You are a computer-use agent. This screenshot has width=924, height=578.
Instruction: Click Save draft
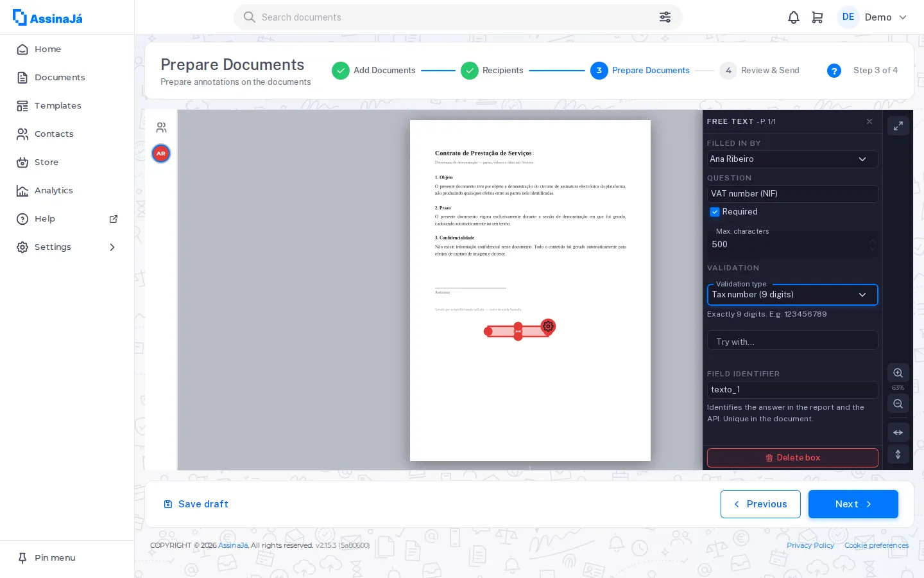(x=196, y=504)
